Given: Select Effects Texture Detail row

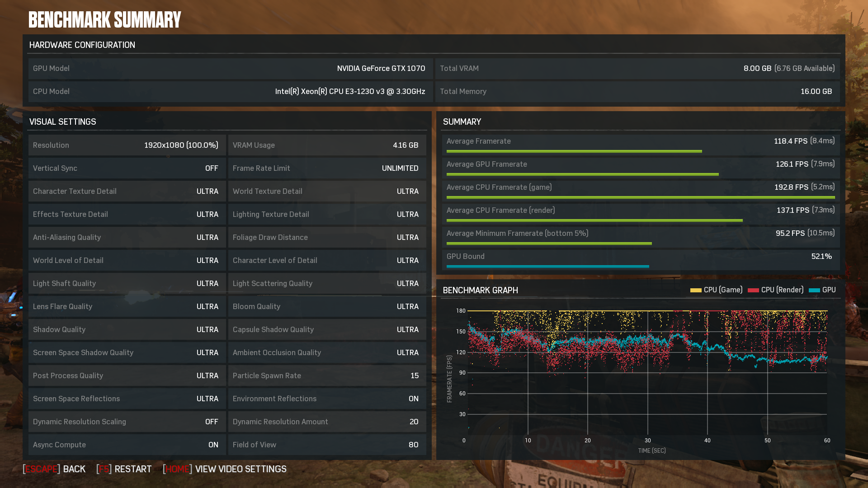Looking at the screenshot, I should click(127, 215).
